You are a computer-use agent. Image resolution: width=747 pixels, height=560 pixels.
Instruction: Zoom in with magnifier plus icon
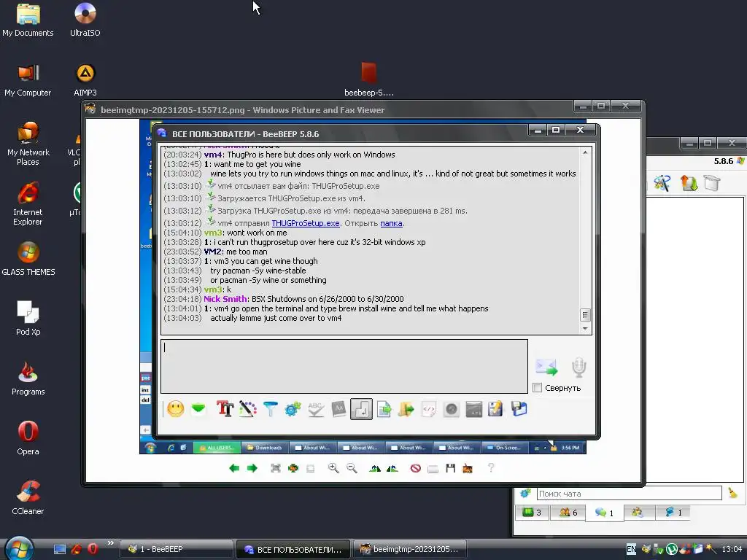pos(333,468)
